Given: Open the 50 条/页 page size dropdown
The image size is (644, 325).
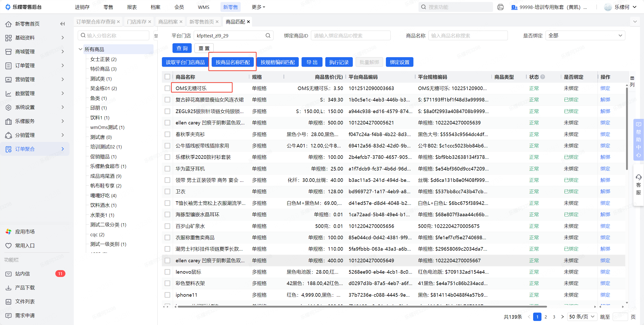Looking at the screenshot, I should tap(582, 317).
